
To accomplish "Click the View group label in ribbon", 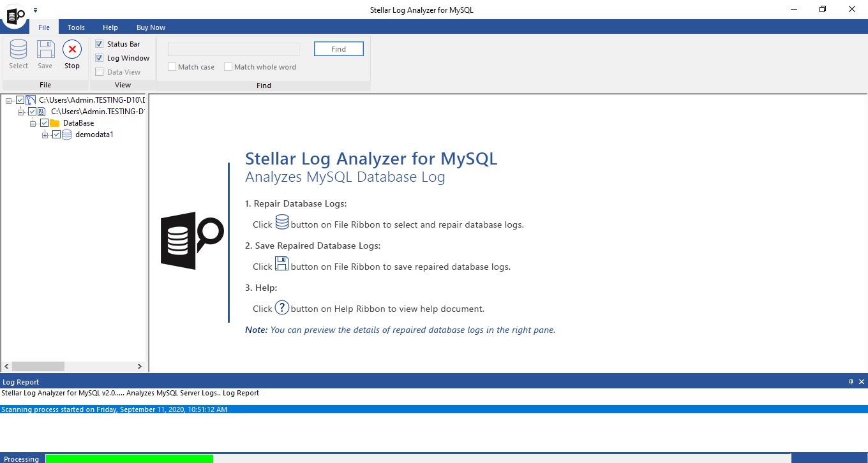I will pyautogui.click(x=123, y=85).
